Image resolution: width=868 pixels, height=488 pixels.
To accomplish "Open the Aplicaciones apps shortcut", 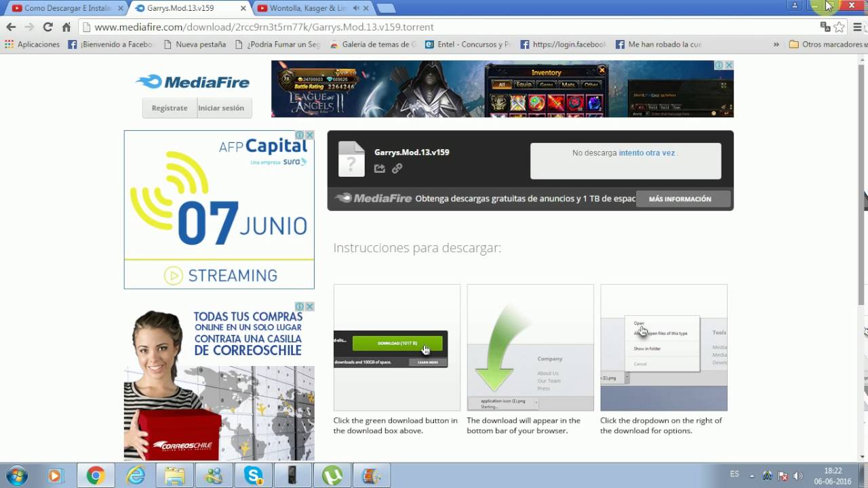I will (x=32, y=44).
